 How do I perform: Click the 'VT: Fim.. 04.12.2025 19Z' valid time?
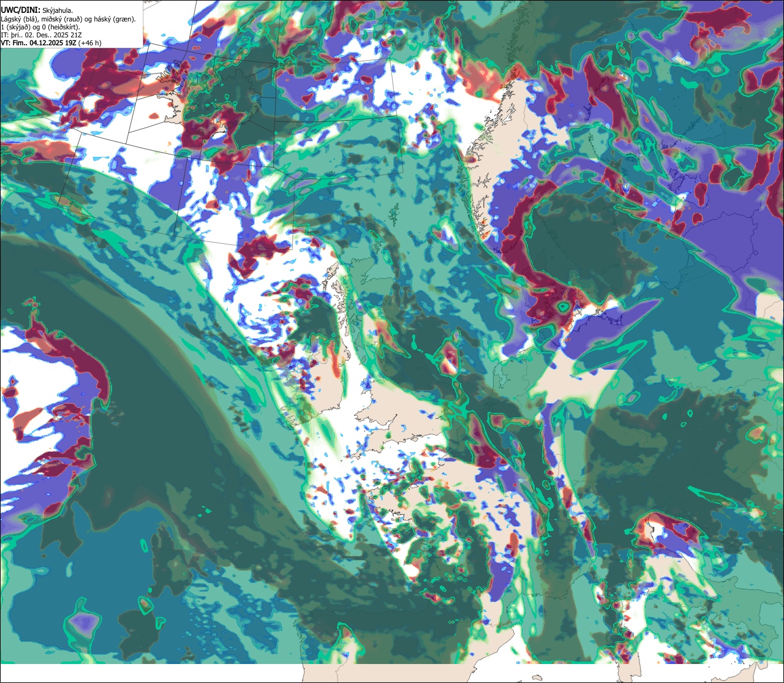[51, 43]
